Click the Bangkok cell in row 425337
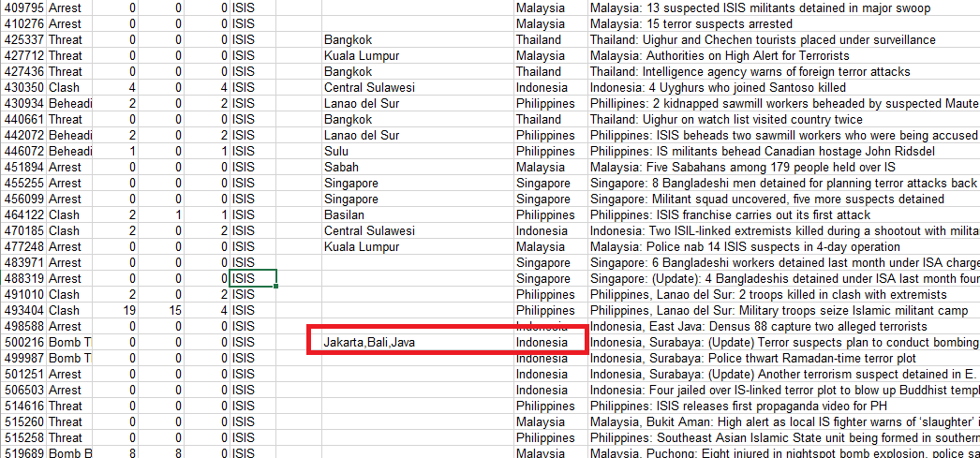Viewport: 980px width, 458px height. coord(417,40)
